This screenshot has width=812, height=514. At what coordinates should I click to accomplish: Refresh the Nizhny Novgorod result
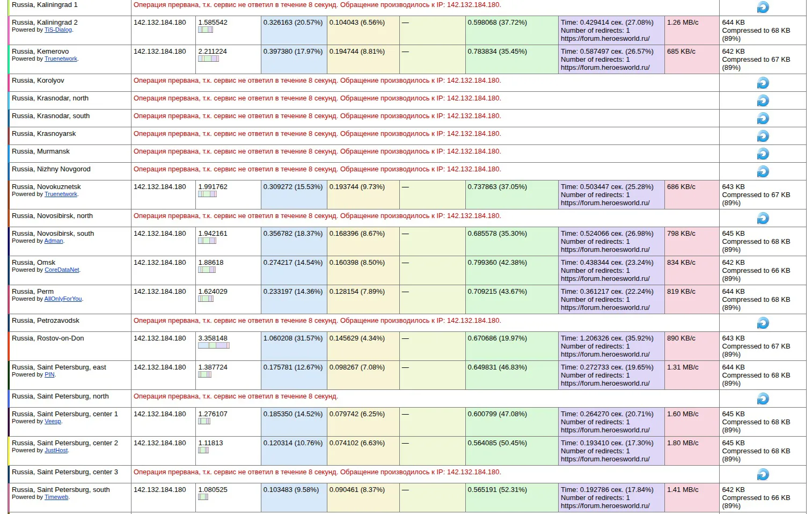(x=763, y=171)
